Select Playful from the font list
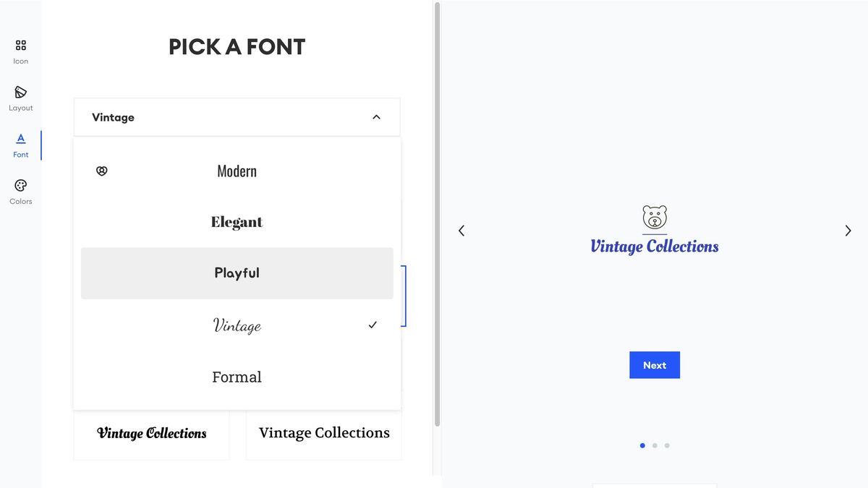 coord(237,273)
